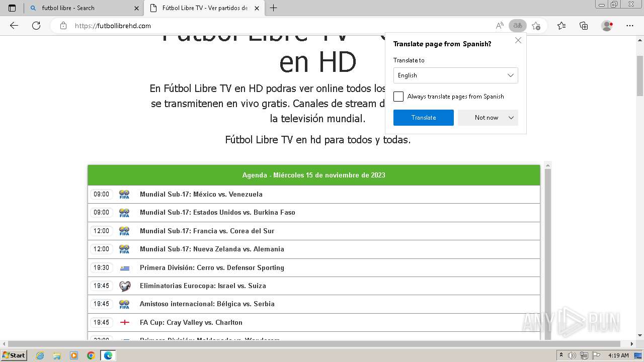644x362 pixels.
Task: Open Israel vs. Suiza match
Action: click(x=314, y=286)
